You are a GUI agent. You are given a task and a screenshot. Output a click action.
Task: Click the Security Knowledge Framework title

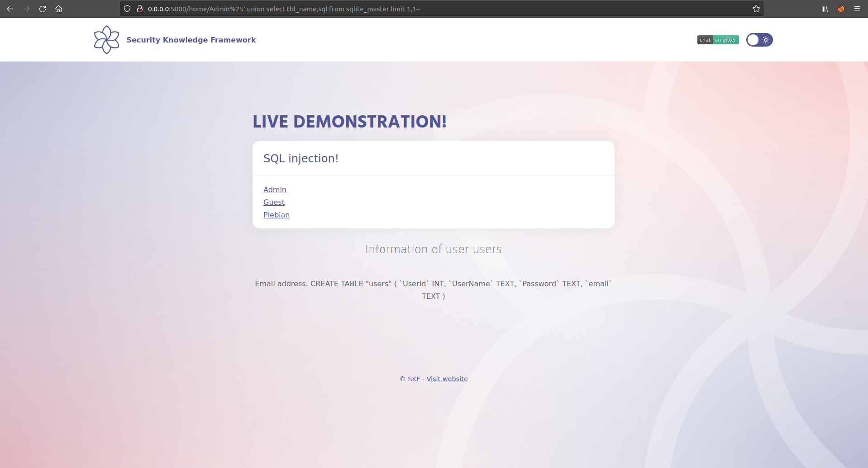pos(191,40)
